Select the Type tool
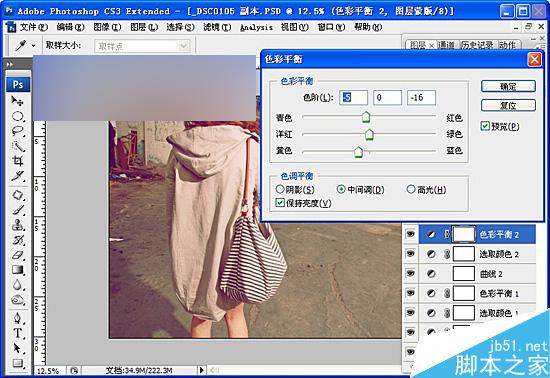The image size is (550, 378). click(x=17, y=333)
